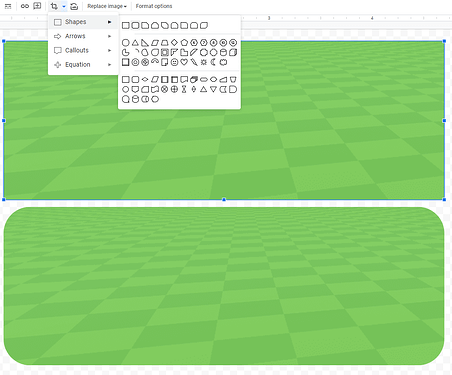Select the bevel shape
This screenshot has height=375, width=452.
pyautogui.click(x=125, y=62)
